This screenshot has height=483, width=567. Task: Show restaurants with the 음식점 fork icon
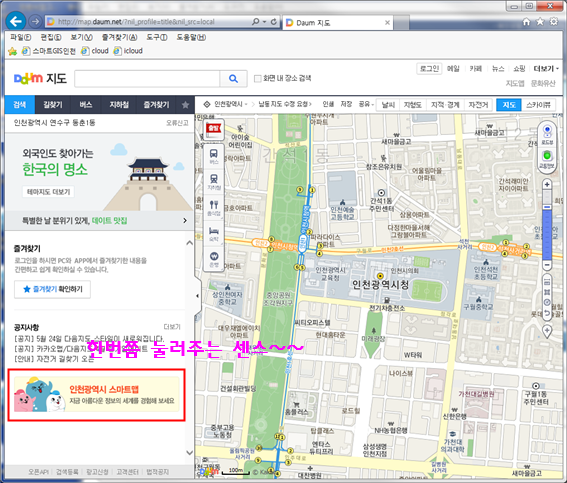click(214, 208)
